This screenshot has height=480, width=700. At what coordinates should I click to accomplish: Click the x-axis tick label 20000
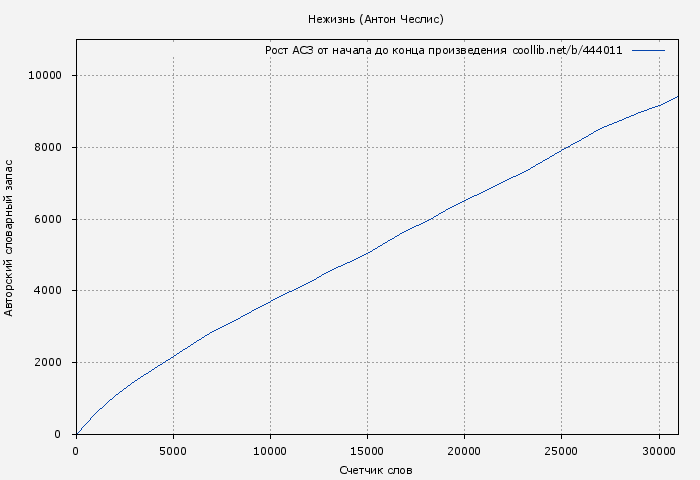point(464,451)
